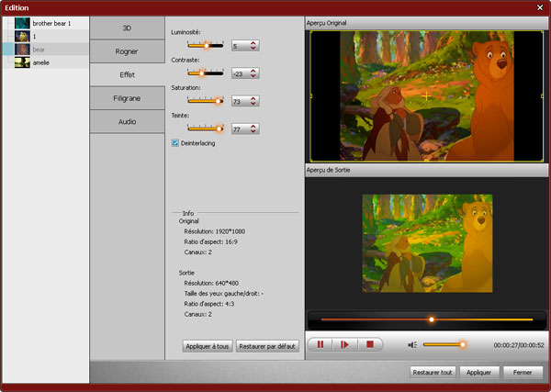This screenshot has width=551, height=392.
Task: Switch to the Filigrane tab
Action: [x=128, y=97]
